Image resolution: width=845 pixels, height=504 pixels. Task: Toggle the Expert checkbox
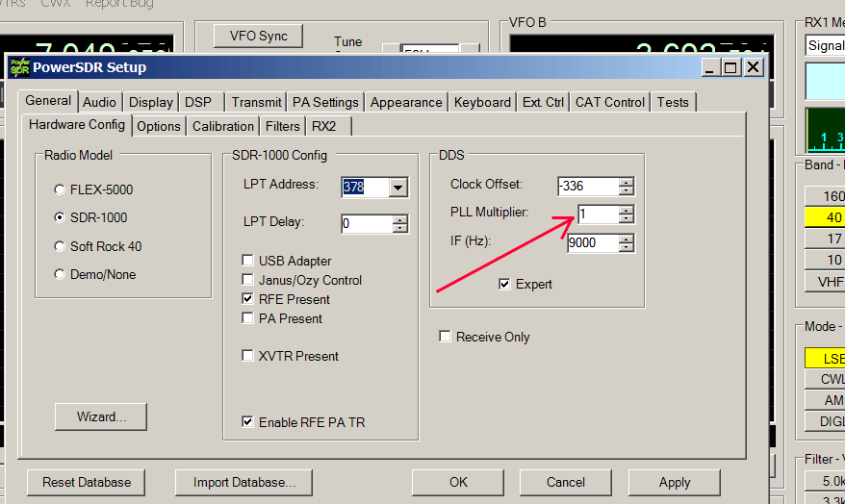[504, 284]
